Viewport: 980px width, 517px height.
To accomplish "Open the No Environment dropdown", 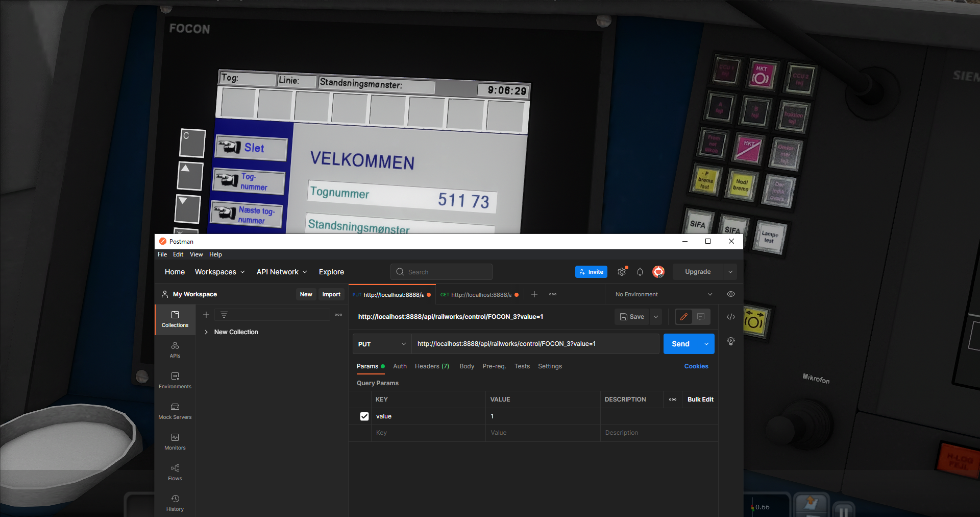I will tap(663, 294).
